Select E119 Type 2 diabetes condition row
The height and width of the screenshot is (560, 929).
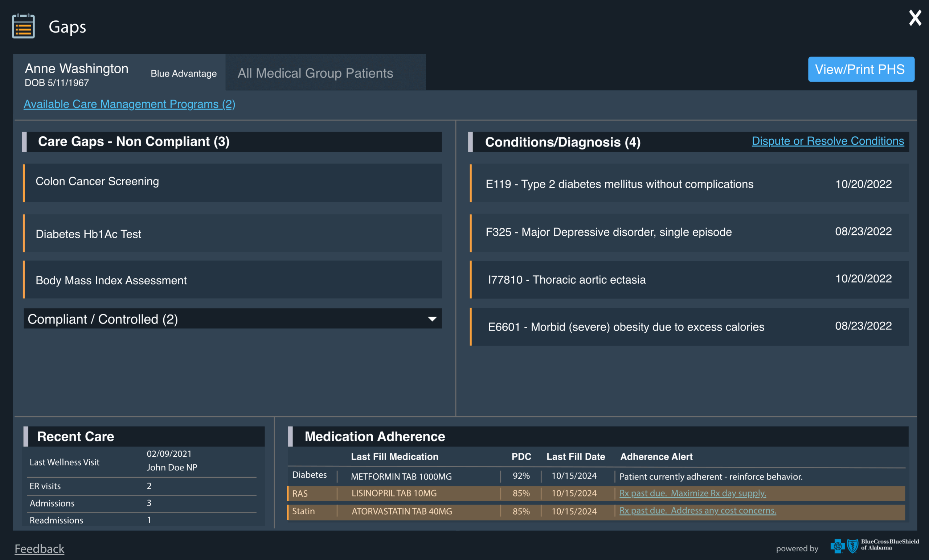(689, 183)
